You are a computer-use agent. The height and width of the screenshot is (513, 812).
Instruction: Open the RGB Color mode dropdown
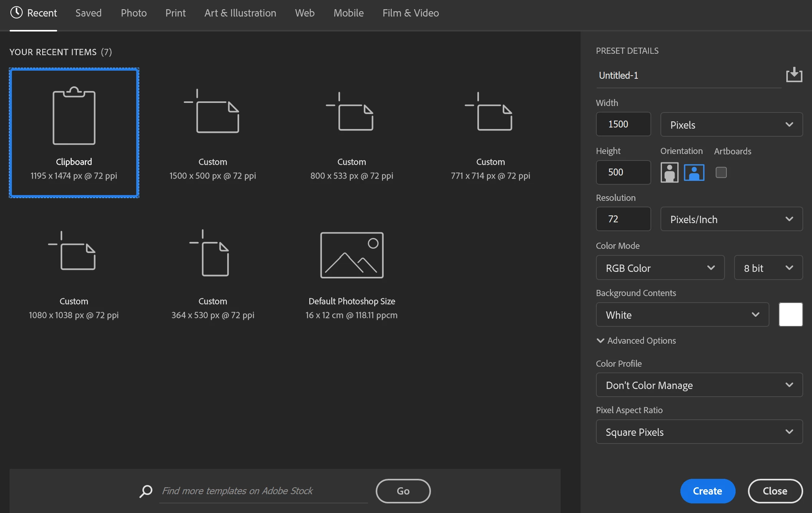[660, 268]
